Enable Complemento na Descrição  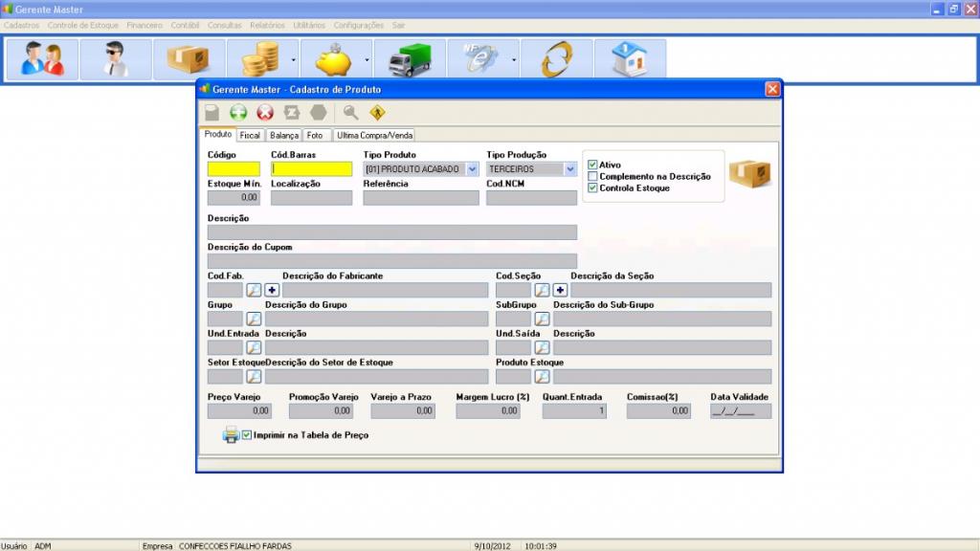592,176
